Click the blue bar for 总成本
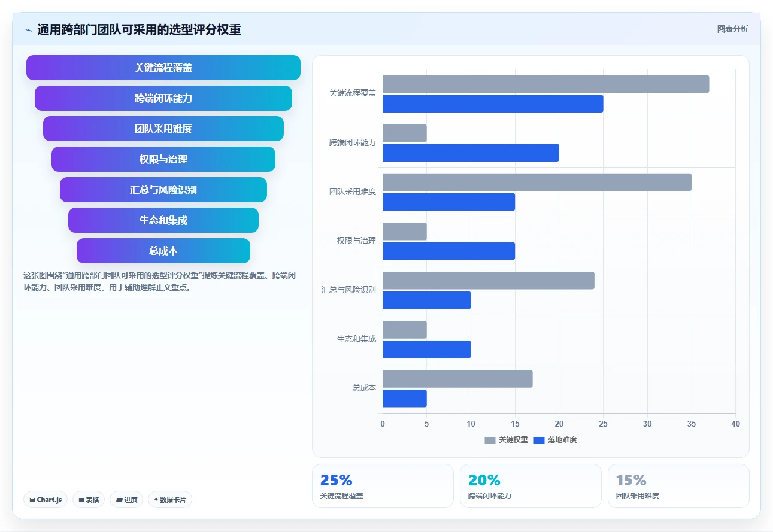Screen dimensions: 773x532 [x=405, y=398]
